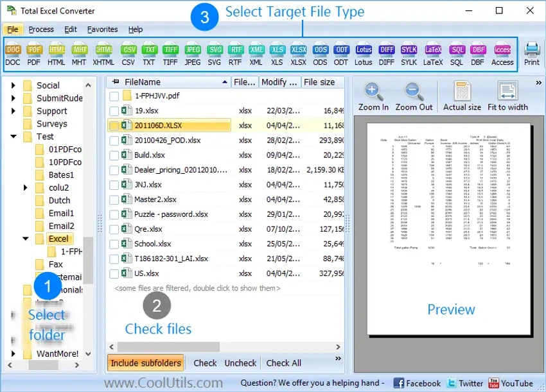Select JPEG target format
Viewport: 546px width, 392px height.
[193, 55]
